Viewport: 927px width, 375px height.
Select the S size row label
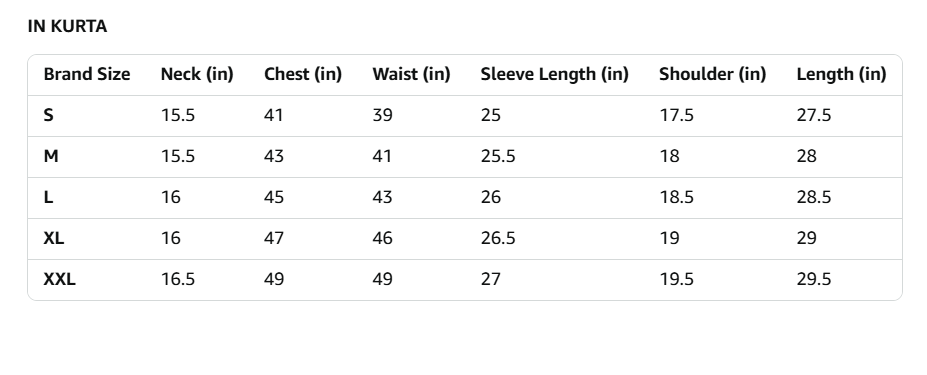(48, 115)
